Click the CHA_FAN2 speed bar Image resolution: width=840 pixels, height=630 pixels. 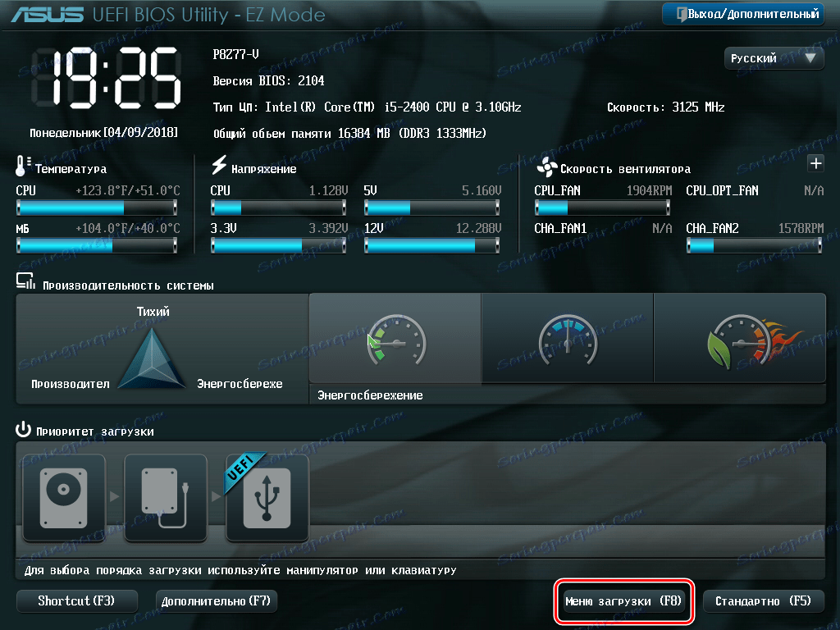(x=755, y=245)
